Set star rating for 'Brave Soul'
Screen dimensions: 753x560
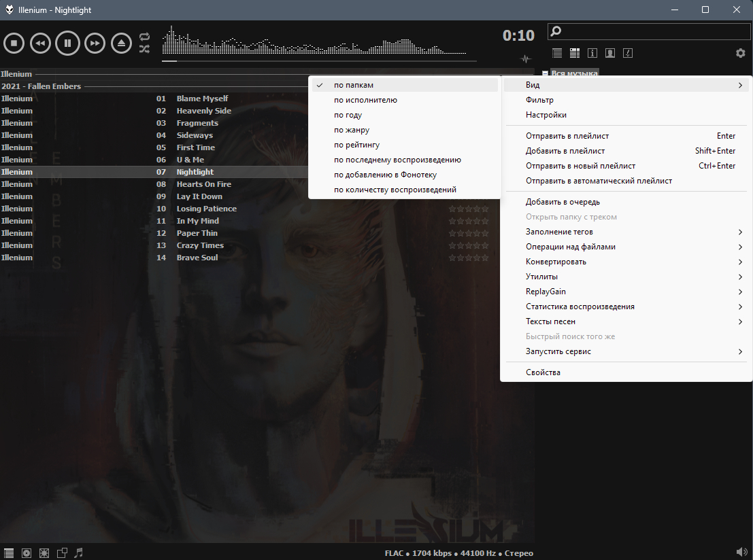(x=469, y=258)
